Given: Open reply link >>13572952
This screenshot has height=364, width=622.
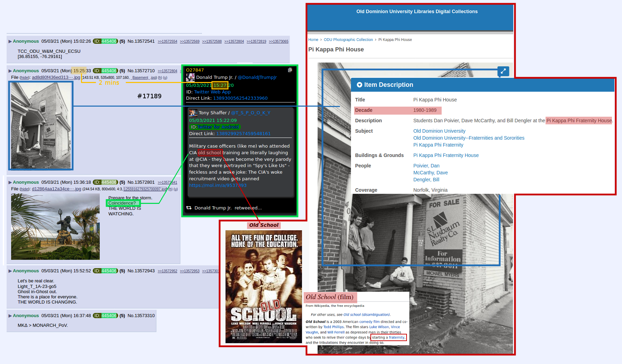Looking at the screenshot, I should pos(167,271).
